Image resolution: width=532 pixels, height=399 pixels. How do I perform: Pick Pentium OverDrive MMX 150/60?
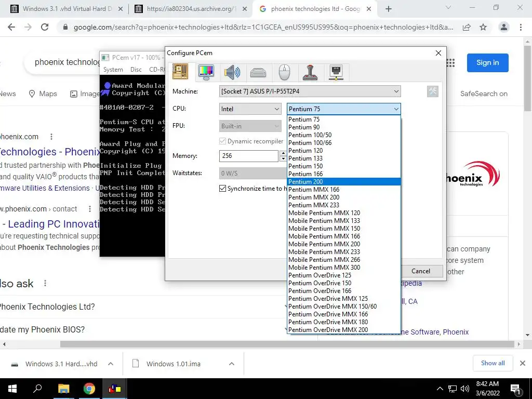click(x=344, y=307)
